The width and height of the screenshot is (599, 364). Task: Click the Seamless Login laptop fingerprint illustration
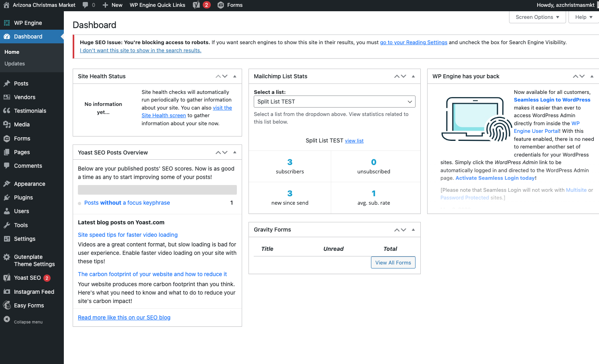pyautogui.click(x=476, y=119)
